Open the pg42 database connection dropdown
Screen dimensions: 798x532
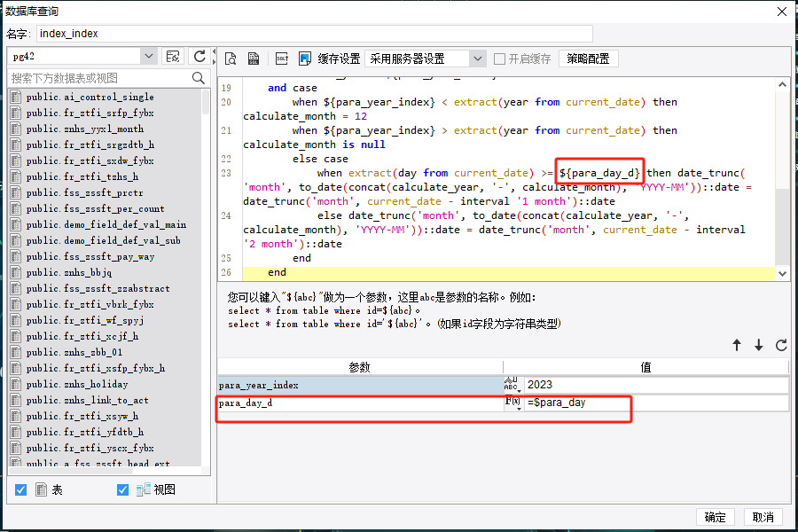pyautogui.click(x=148, y=56)
